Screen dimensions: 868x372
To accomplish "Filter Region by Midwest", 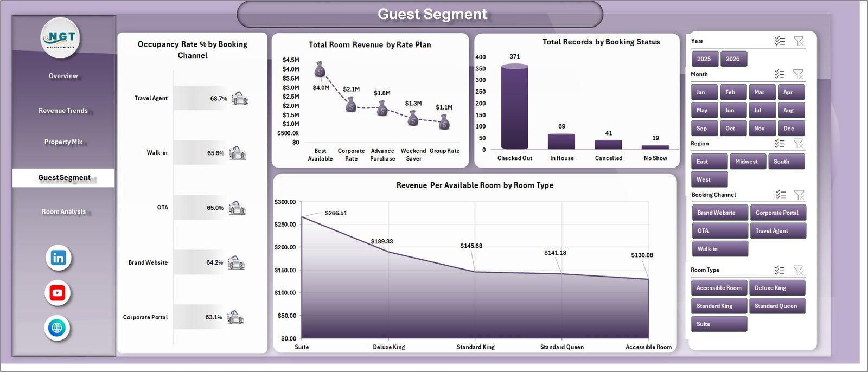I will (x=748, y=162).
